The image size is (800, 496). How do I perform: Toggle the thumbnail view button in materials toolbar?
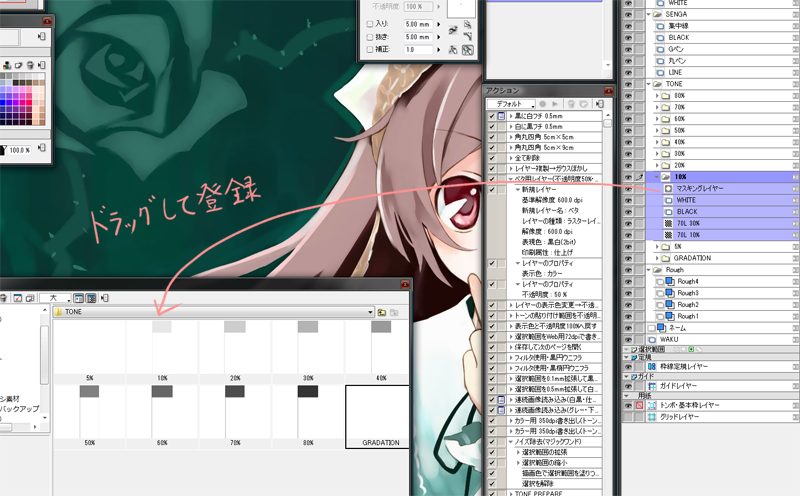click(x=91, y=298)
